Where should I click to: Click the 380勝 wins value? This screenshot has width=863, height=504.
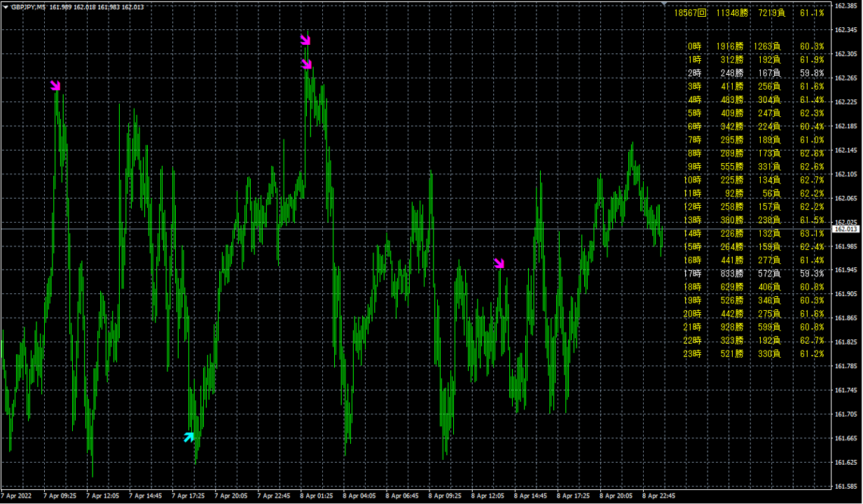(732, 220)
